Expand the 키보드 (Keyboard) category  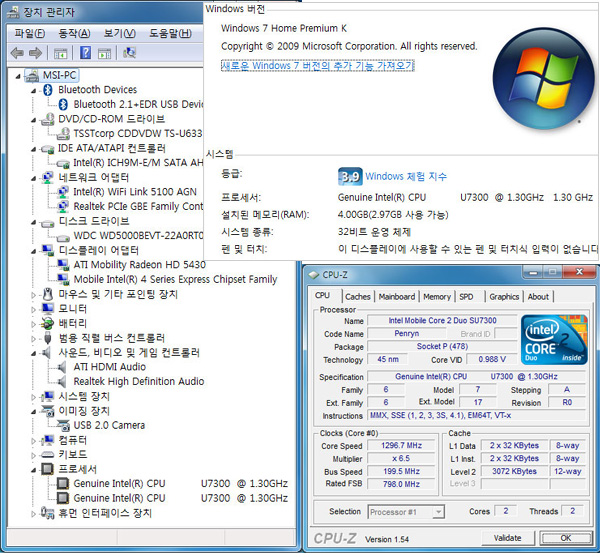(33, 454)
